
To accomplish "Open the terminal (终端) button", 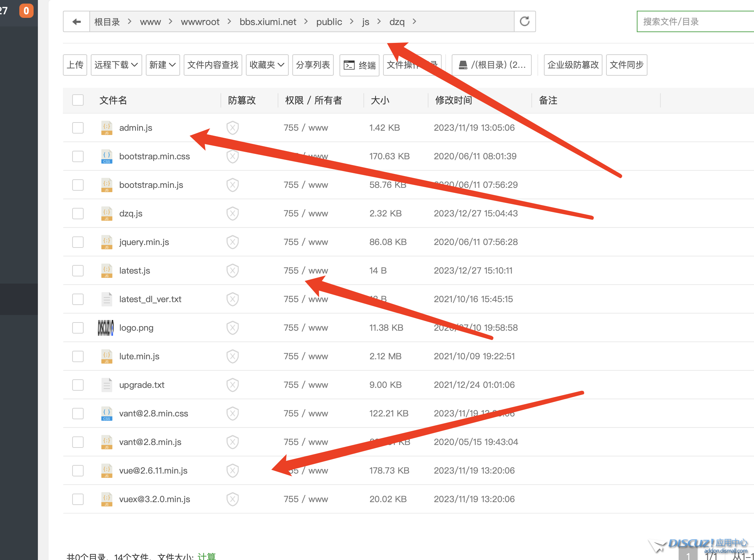I will [x=359, y=65].
